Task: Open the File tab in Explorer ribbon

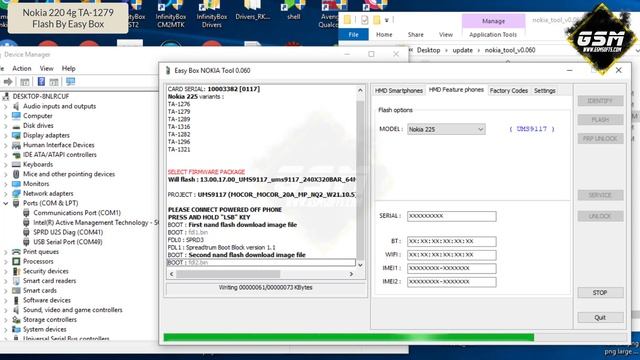Action: pyautogui.click(x=353, y=35)
